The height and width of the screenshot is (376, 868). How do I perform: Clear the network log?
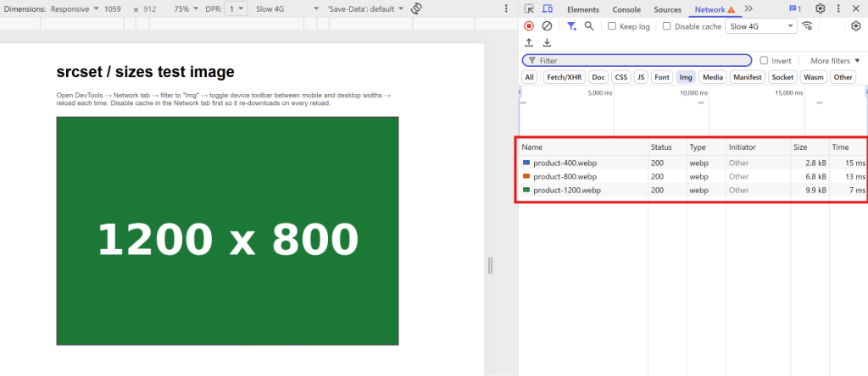pos(547,26)
